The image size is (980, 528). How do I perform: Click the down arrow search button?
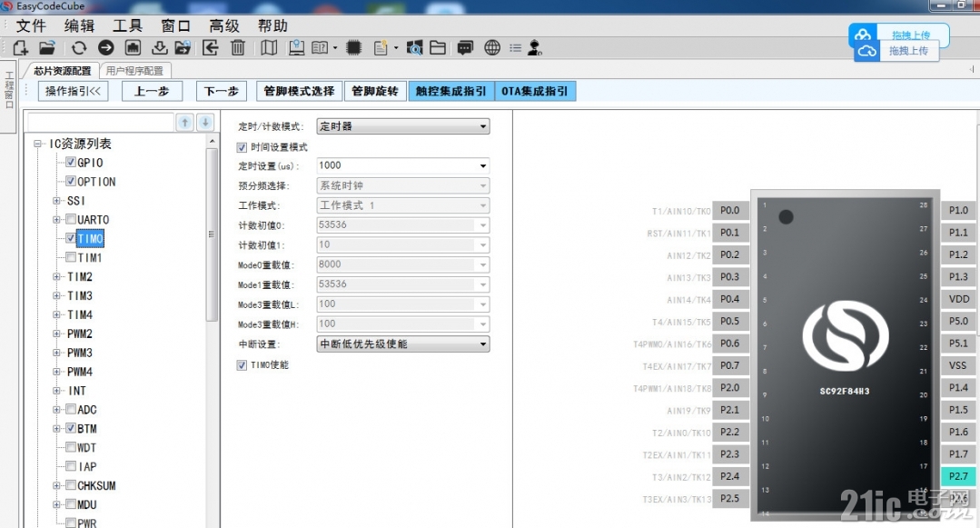click(x=205, y=123)
